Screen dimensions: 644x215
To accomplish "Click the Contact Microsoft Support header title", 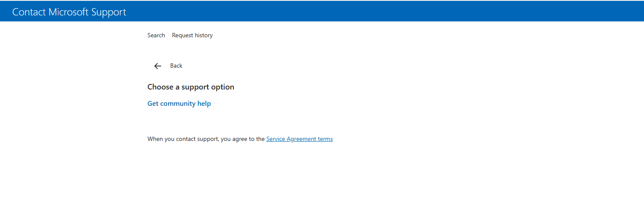I will (69, 12).
